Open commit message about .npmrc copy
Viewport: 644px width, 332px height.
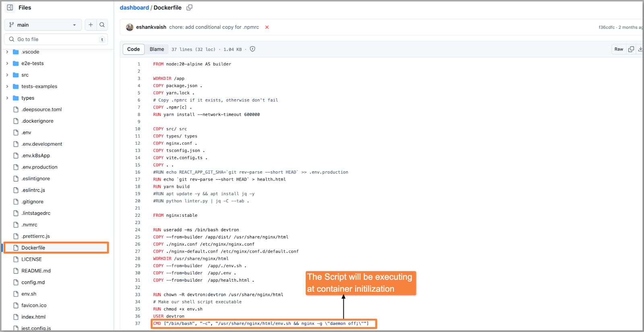(214, 27)
